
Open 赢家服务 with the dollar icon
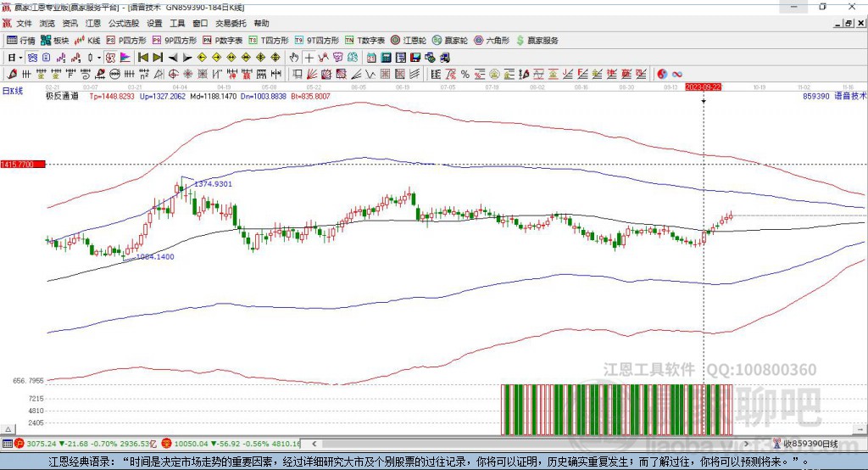[537, 41]
